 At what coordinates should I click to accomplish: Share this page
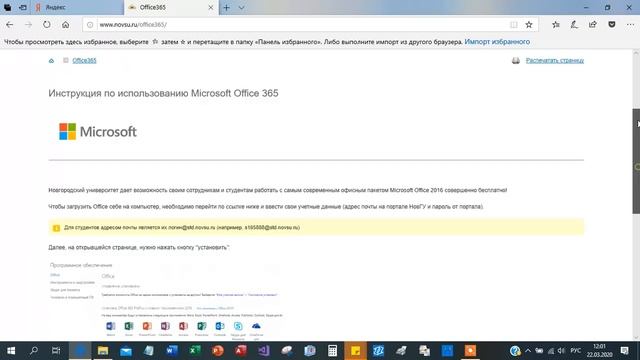pos(593,25)
